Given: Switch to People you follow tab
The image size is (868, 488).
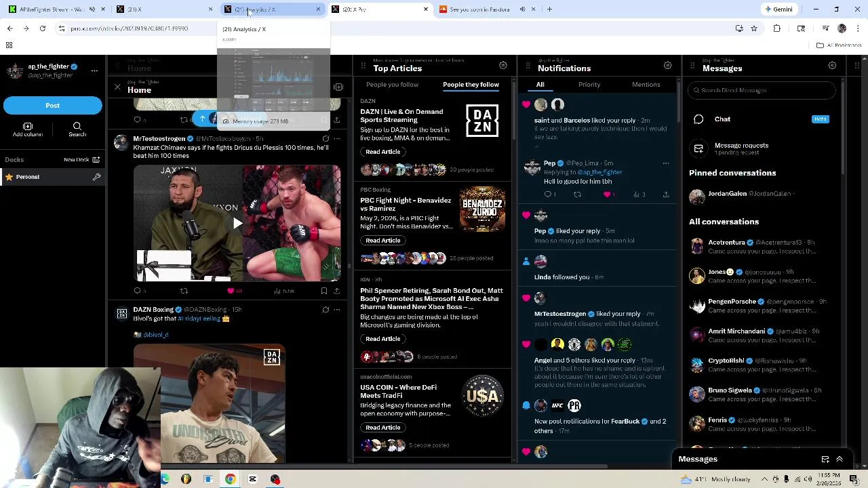Looking at the screenshot, I should 392,85.
